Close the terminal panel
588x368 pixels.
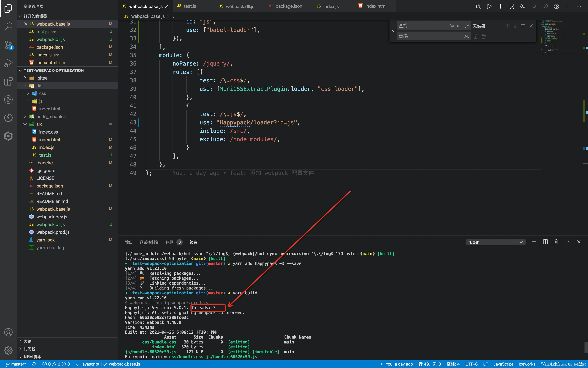[579, 242]
